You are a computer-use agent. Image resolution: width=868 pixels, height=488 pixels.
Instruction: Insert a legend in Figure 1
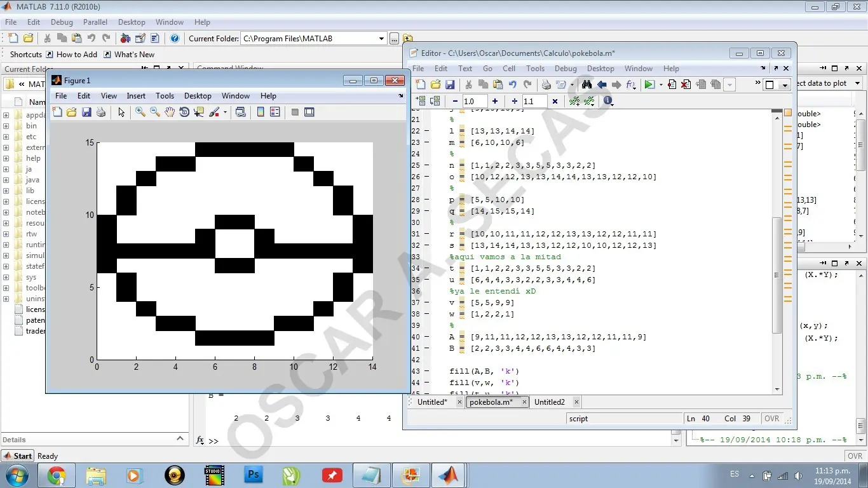pos(275,112)
